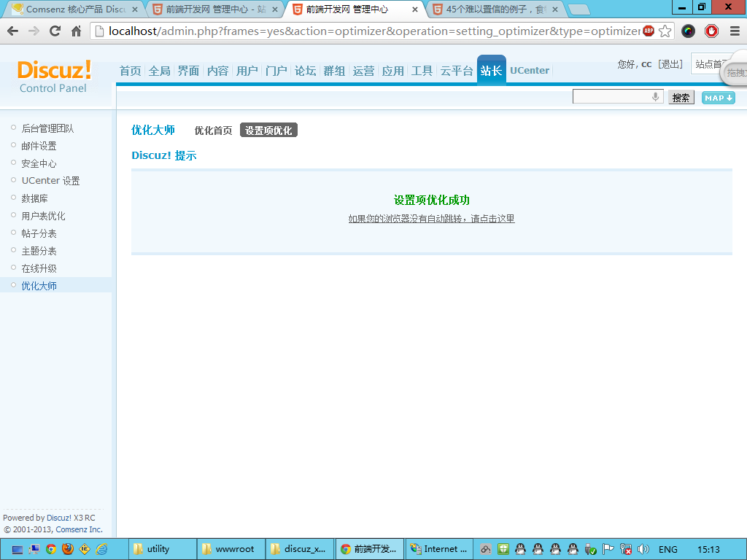Screen dimensions: 747x560
Task: Open the wwwroot folder taskbar window
Action: [x=231, y=549]
